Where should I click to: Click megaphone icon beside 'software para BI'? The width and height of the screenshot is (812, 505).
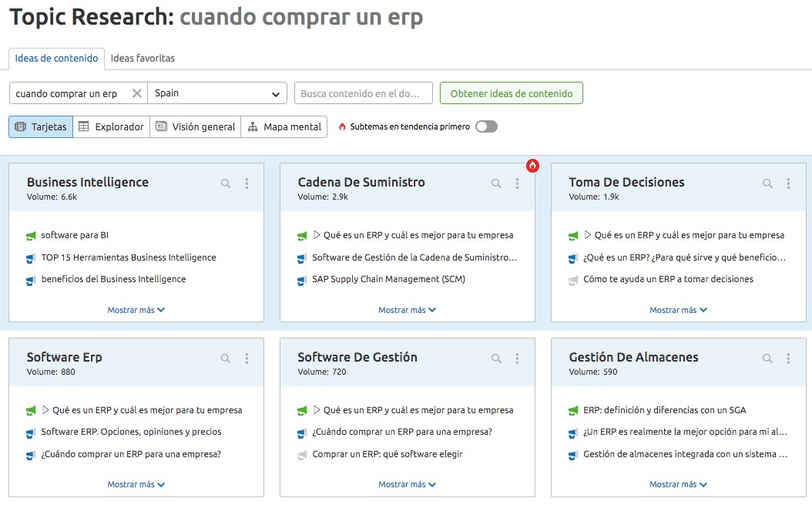pos(31,236)
